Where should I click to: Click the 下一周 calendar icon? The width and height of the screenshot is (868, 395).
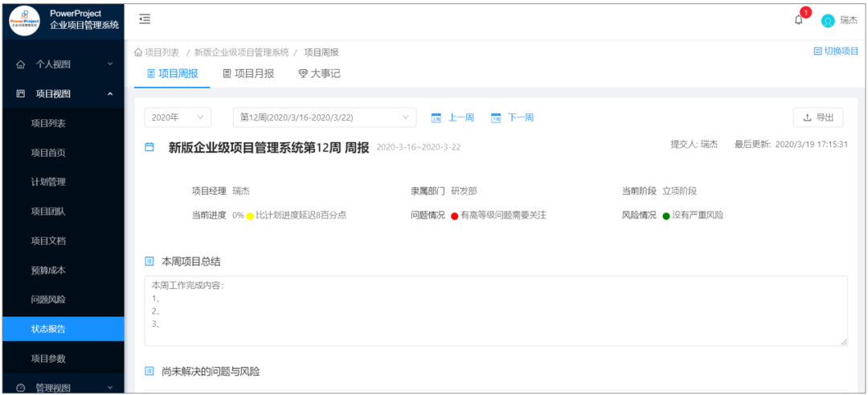[x=495, y=117]
